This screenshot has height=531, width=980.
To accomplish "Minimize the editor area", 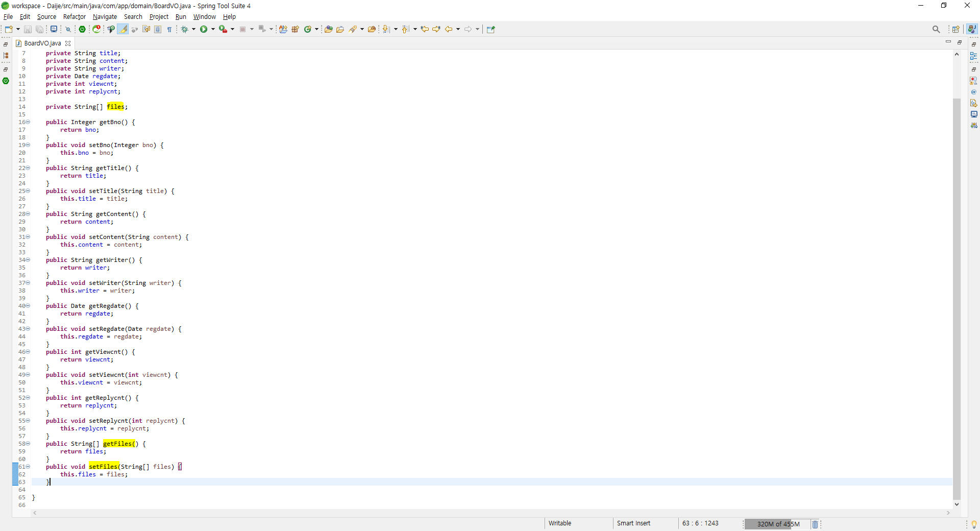I will pos(948,42).
